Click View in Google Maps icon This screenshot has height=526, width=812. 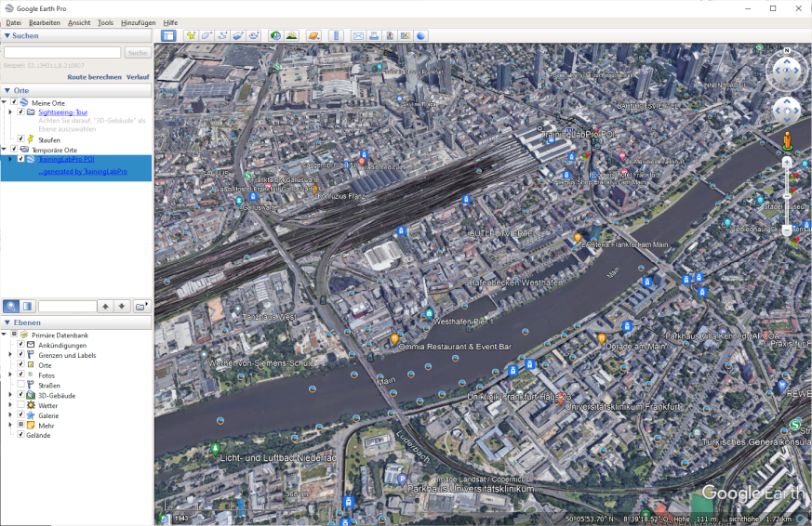coord(405,35)
